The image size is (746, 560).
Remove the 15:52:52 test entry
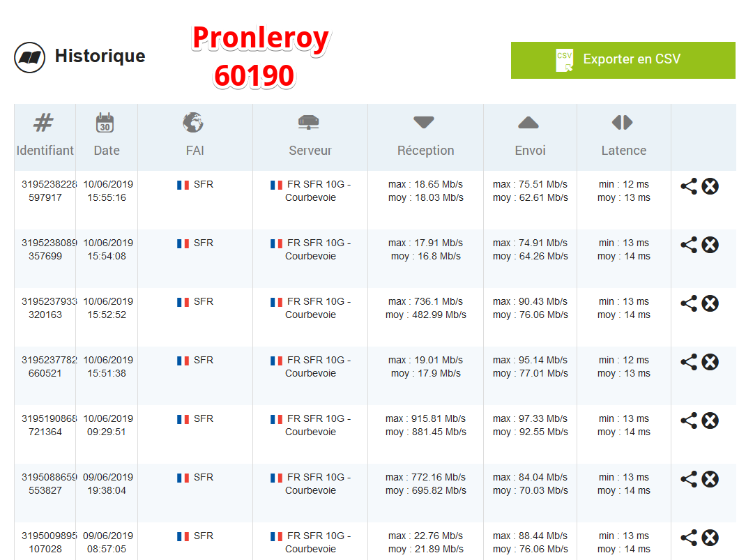[710, 303]
